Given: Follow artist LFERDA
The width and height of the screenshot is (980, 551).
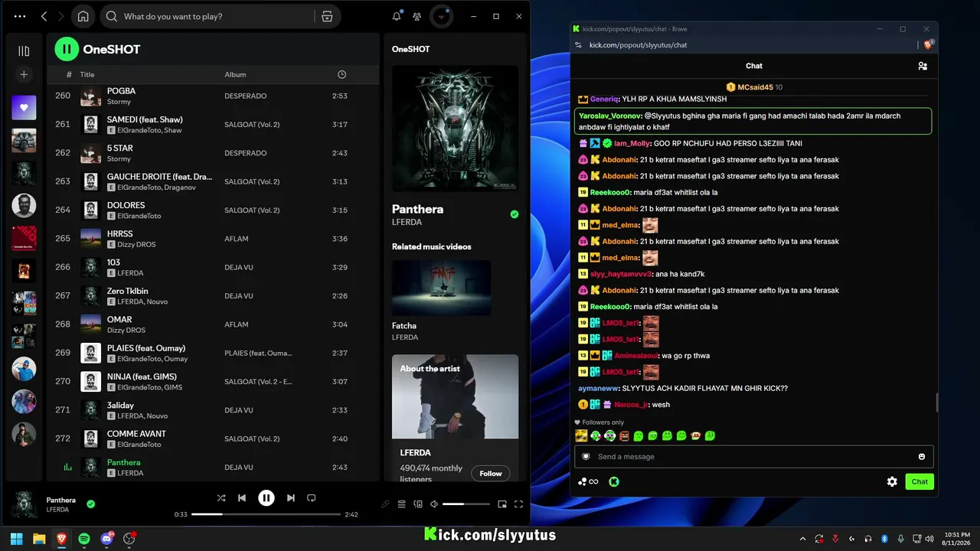Looking at the screenshot, I should point(491,474).
